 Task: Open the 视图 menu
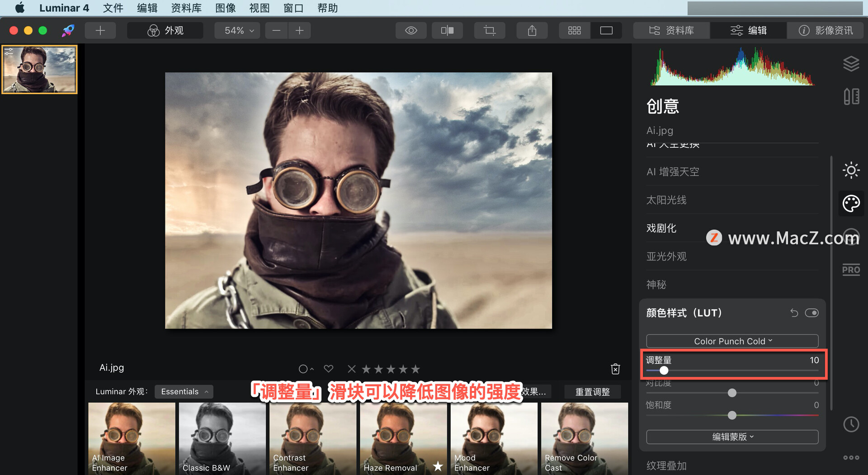click(x=259, y=8)
